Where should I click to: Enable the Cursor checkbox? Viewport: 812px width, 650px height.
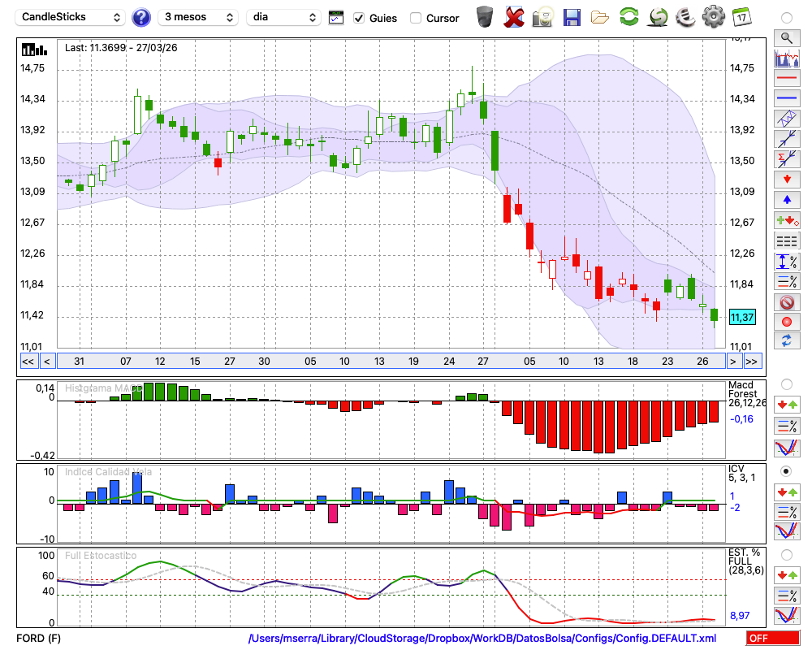pos(416,18)
